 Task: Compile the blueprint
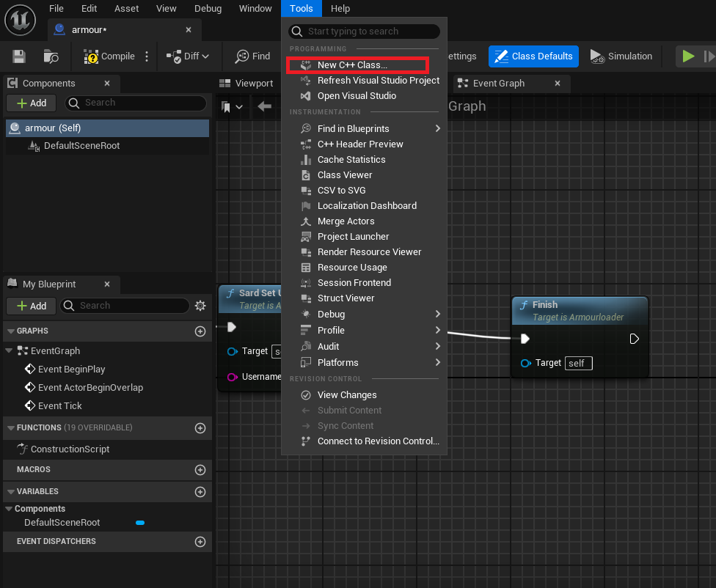tap(109, 56)
